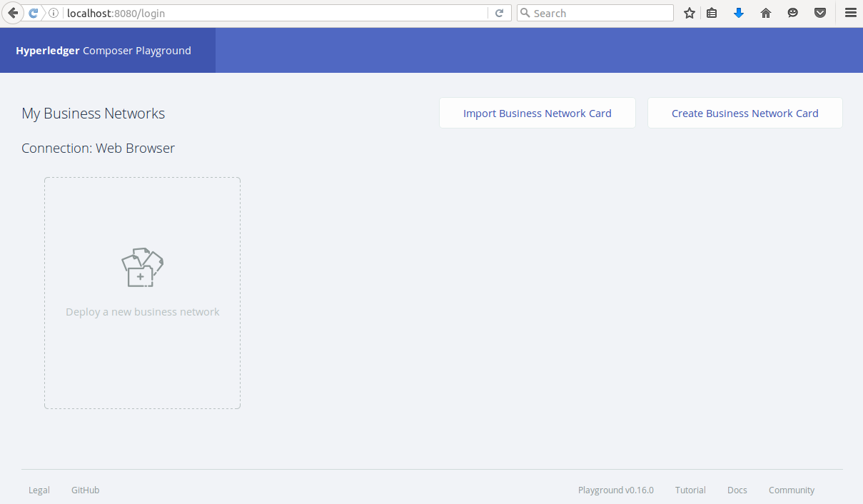Image resolution: width=863 pixels, height=504 pixels.
Task: Open the GitHub footer link
Action: [85, 490]
